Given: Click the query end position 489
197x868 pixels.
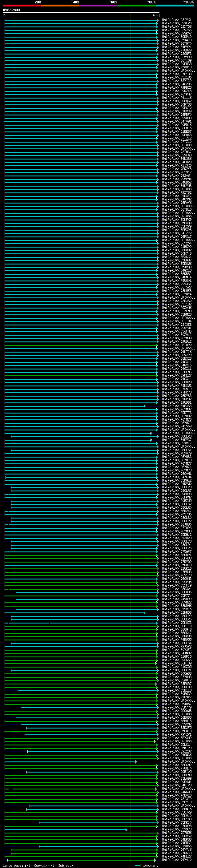Looking at the screenshot, I should coord(155,15).
